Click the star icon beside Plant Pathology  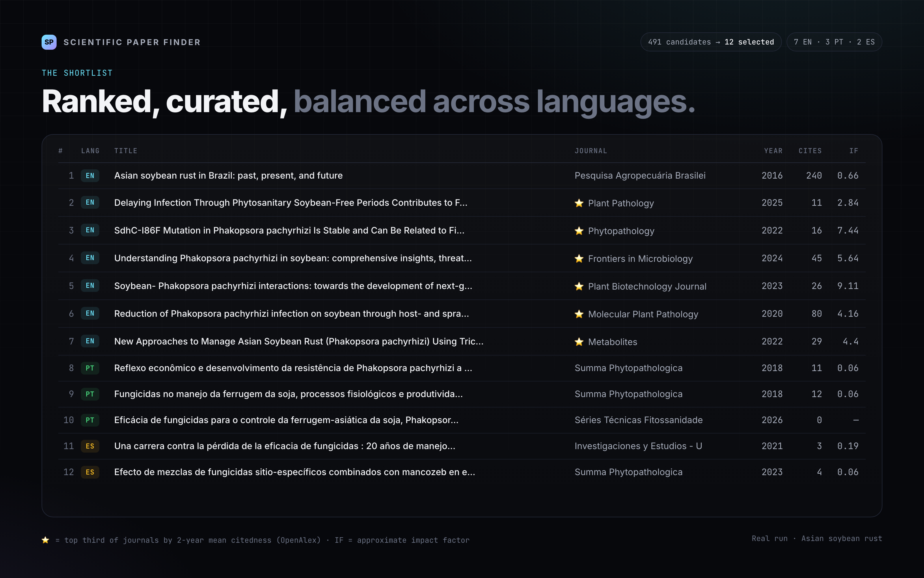pyautogui.click(x=579, y=203)
